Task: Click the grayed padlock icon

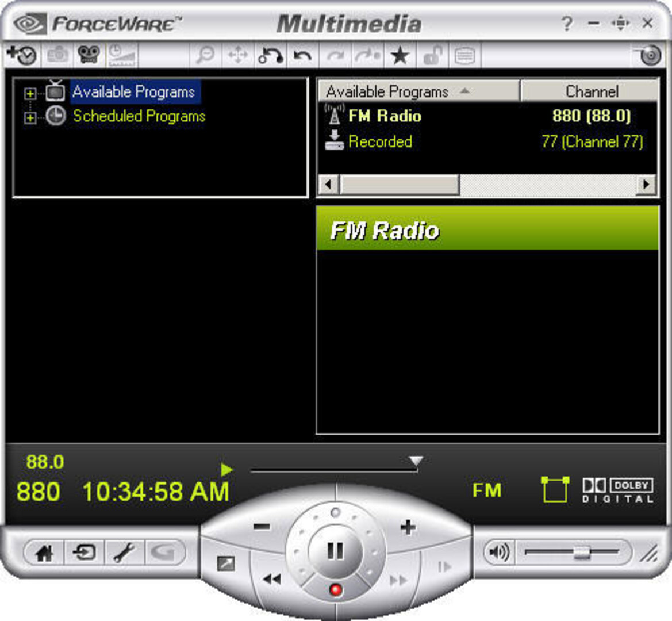Action: (432, 55)
